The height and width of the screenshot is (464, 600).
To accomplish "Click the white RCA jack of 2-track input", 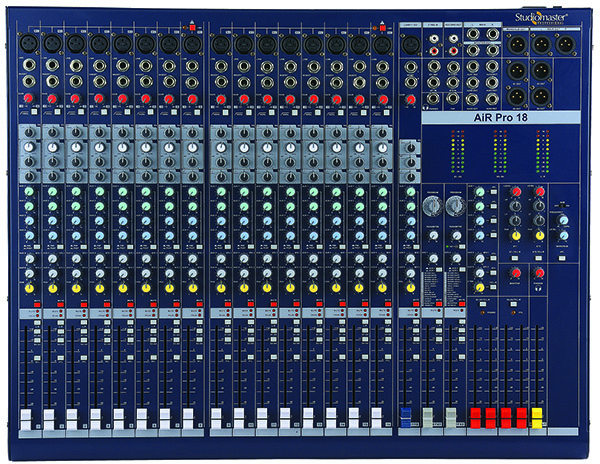I will pos(434,39).
